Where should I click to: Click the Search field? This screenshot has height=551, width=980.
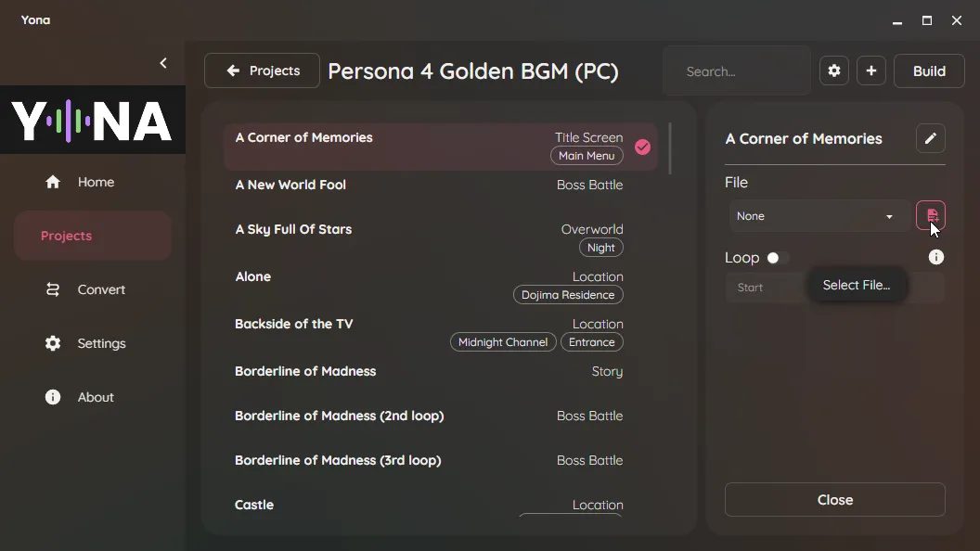coord(737,71)
